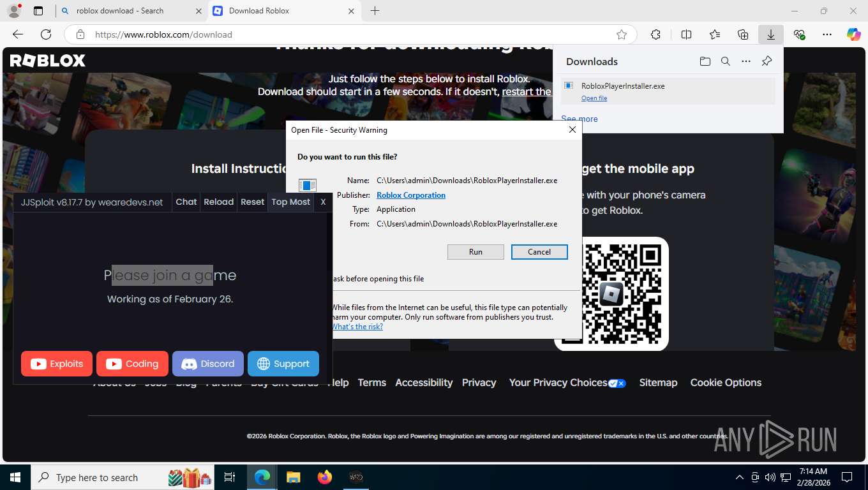Viewport: 868px width, 490px height.
Task: Open Coding YouTube button in JJSploit
Action: click(x=132, y=364)
